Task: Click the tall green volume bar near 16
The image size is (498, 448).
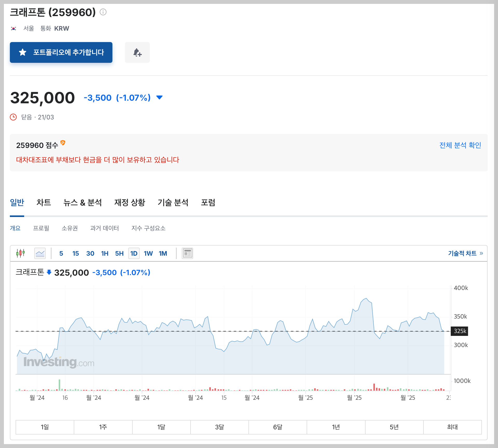Action: [x=59, y=385]
